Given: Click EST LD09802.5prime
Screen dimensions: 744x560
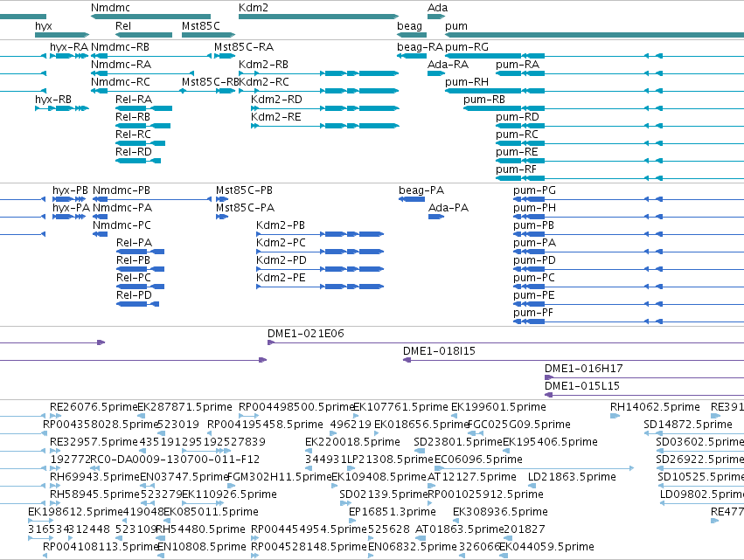Looking at the screenshot, I should (x=702, y=503).
